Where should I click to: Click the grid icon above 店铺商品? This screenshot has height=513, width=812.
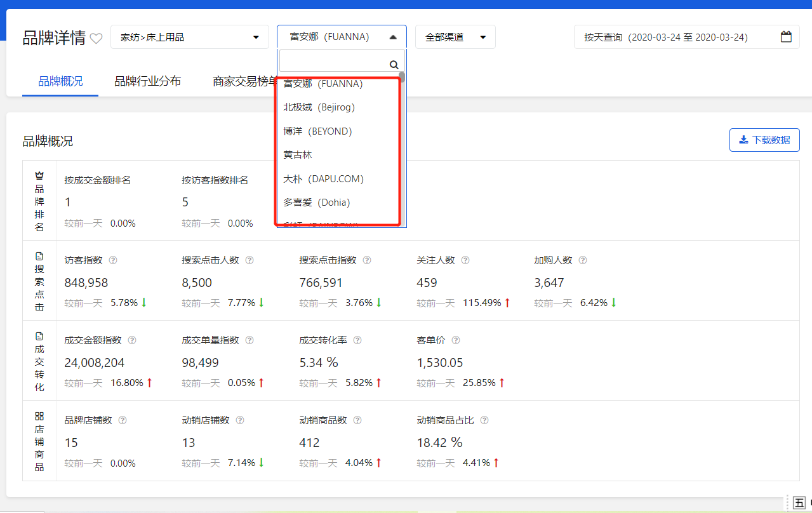click(39, 416)
